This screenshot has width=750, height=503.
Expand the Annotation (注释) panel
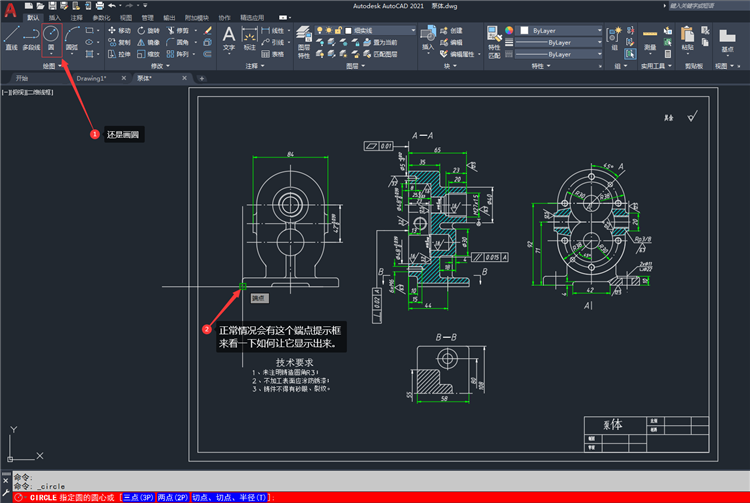pos(255,66)
